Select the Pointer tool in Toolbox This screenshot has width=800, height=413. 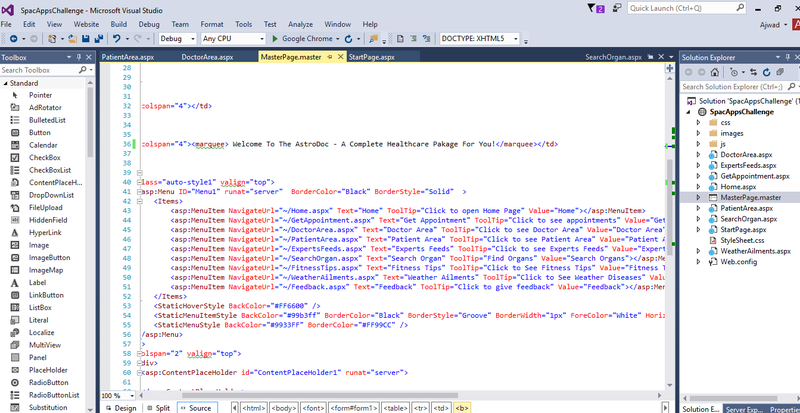[40, 95]
